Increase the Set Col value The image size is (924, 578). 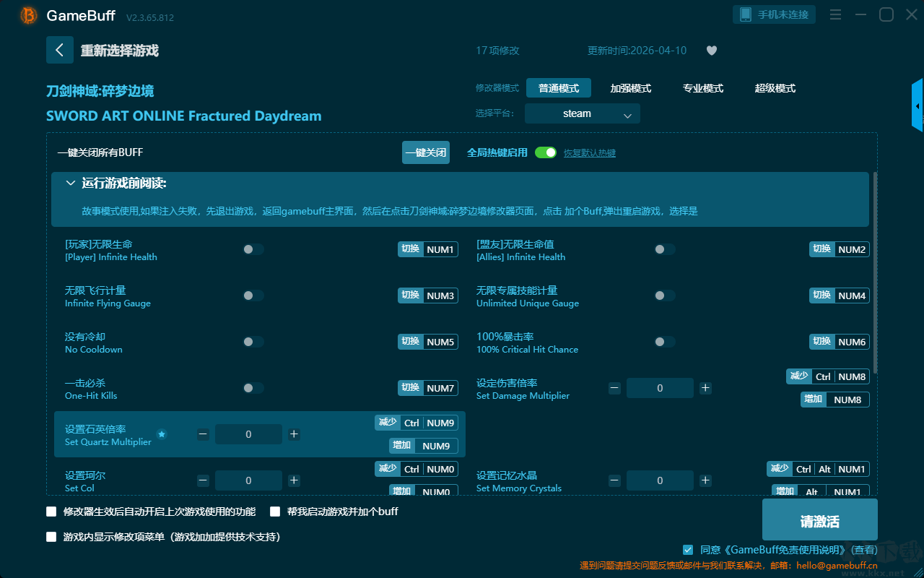[294, 480]
